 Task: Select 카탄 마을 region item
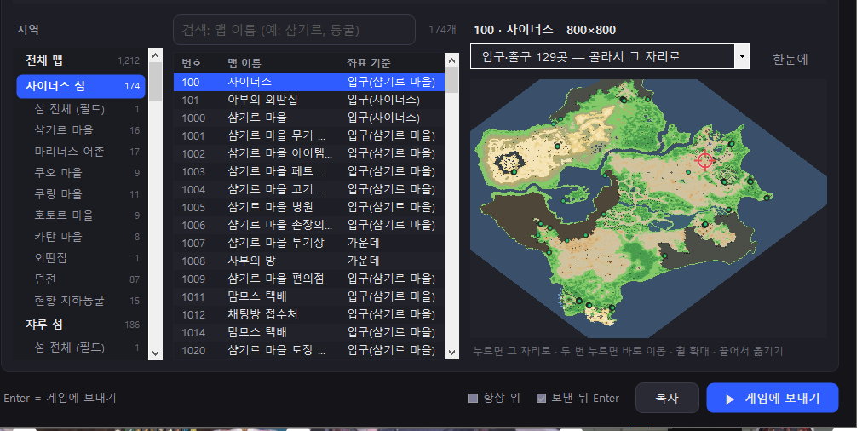(x=82, y=237)
